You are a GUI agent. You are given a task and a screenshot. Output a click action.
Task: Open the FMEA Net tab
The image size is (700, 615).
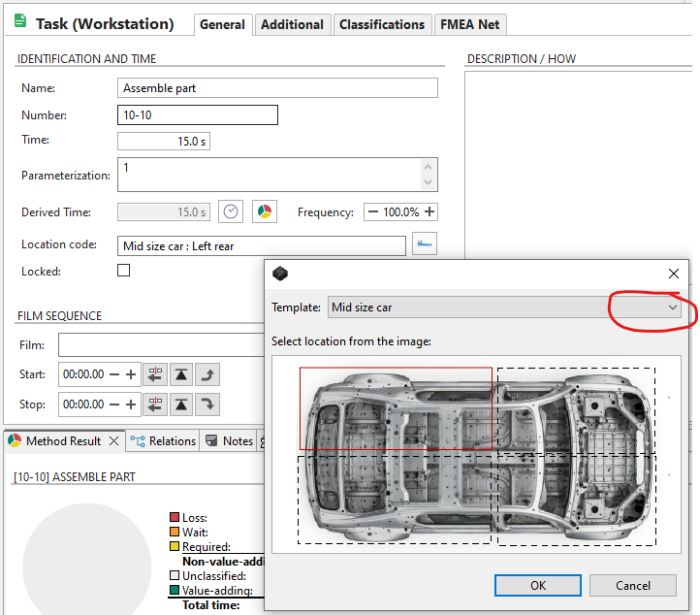469,24
